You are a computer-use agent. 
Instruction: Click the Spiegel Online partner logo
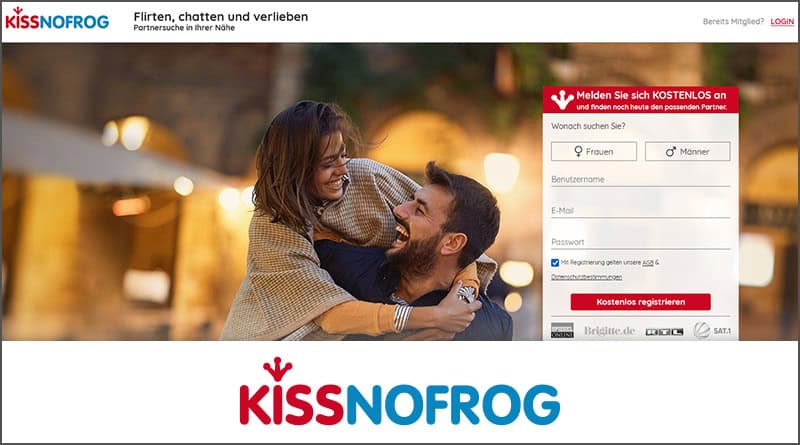562,331
